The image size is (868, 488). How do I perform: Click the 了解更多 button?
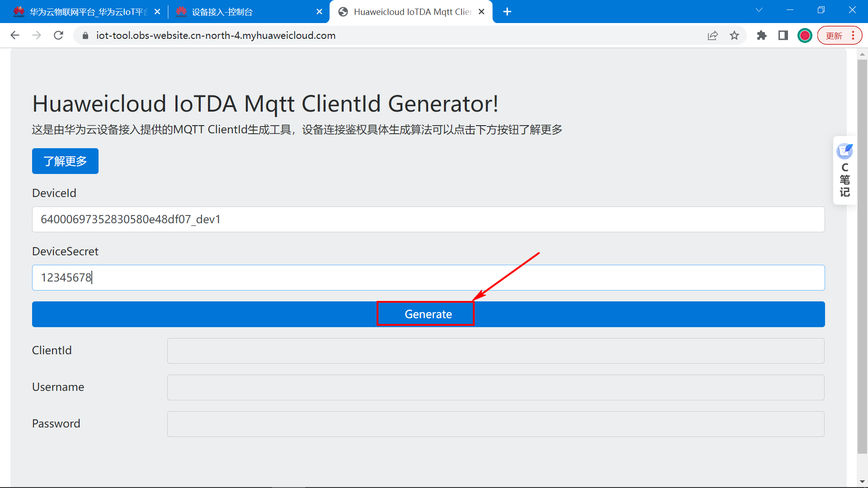(65, 161)
